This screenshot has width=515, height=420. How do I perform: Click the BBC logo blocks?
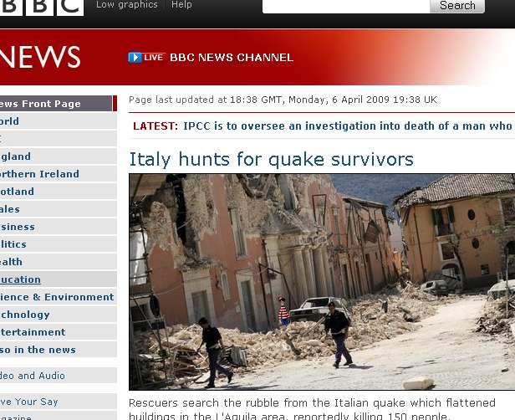[42, 8]
